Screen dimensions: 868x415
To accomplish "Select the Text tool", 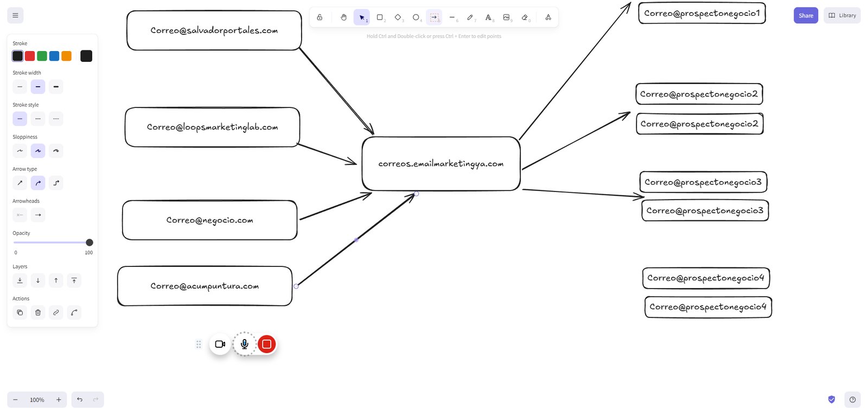I will click(x=488, y=17).
